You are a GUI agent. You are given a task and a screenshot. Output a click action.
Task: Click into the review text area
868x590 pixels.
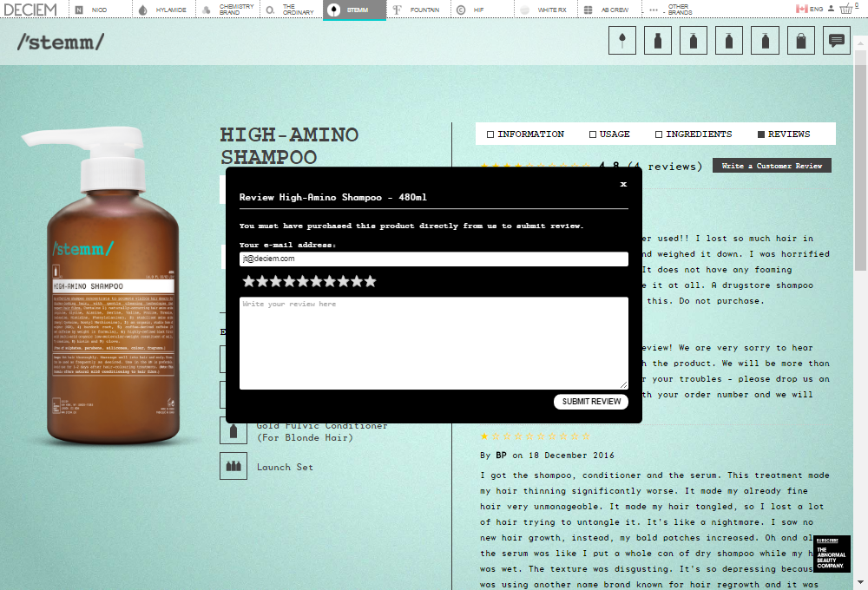[433, 343]
